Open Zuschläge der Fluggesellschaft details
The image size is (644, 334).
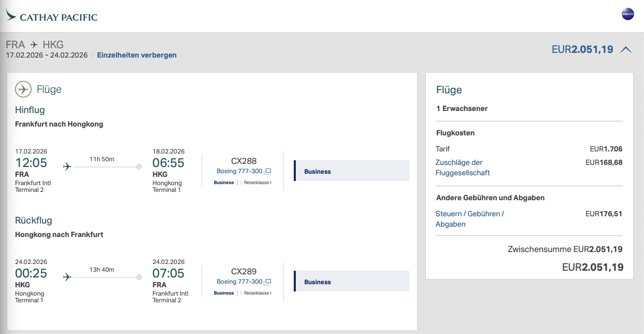[x=462, y=168]
